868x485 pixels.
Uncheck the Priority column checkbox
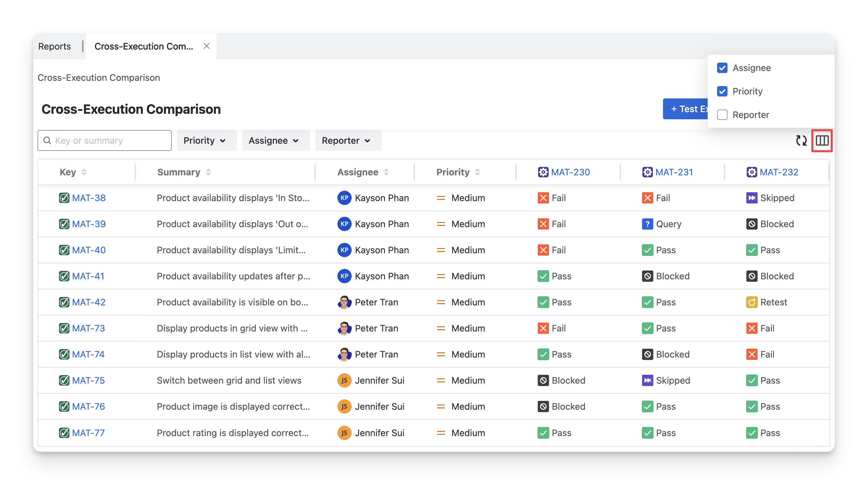[x=722, y=91]
